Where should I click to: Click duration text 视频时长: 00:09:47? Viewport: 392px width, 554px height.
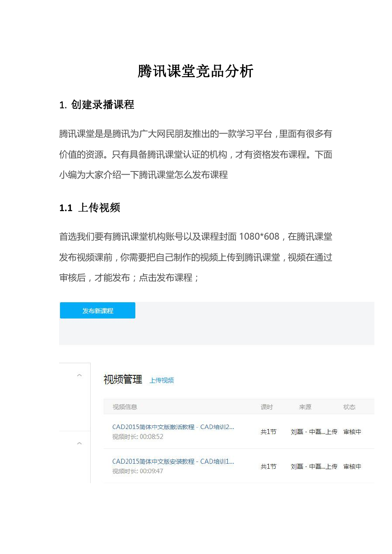pos(138,471)
